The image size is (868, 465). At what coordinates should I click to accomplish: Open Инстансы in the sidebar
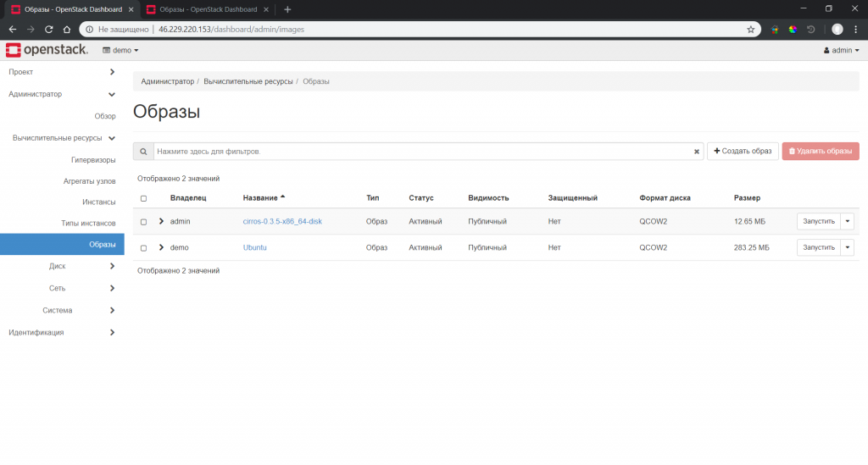pyautogui.click(x=98, y=202)
